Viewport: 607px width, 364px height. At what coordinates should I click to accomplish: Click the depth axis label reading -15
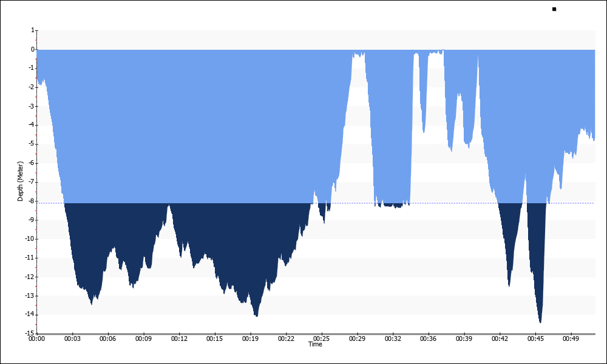(30, 332)
